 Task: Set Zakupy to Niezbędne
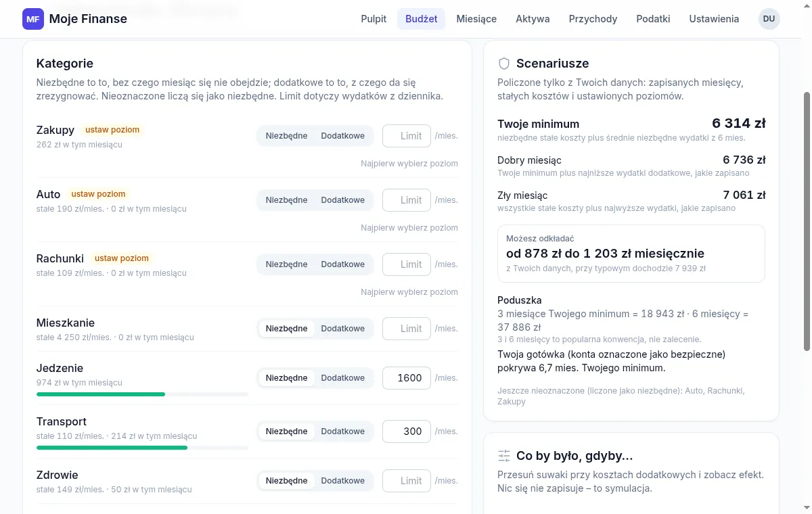pos(286,136)
